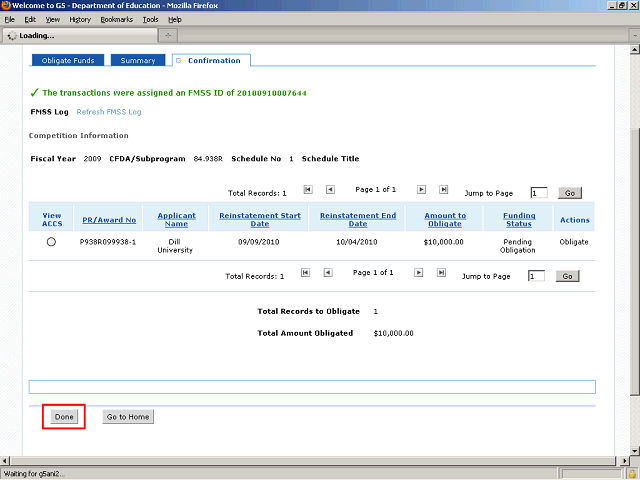Click the CFDA value 84.938R
640x480 pixels.
[x=208, y=159]
